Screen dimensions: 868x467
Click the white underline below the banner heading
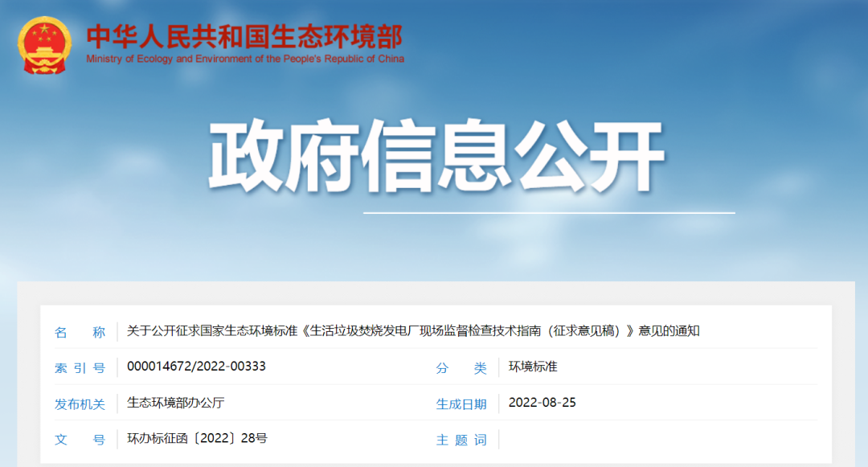click(549, 213)
